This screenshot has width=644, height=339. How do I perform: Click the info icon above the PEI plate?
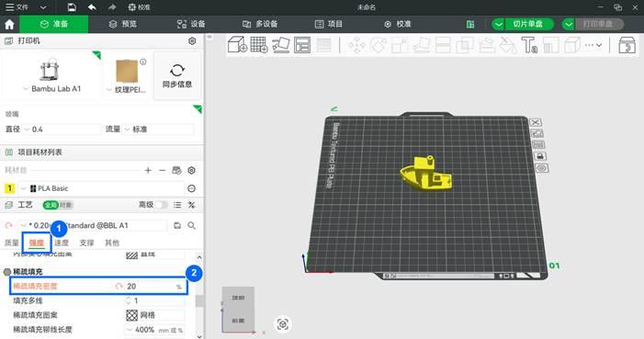pyautogui.click(x=143, y=62)
